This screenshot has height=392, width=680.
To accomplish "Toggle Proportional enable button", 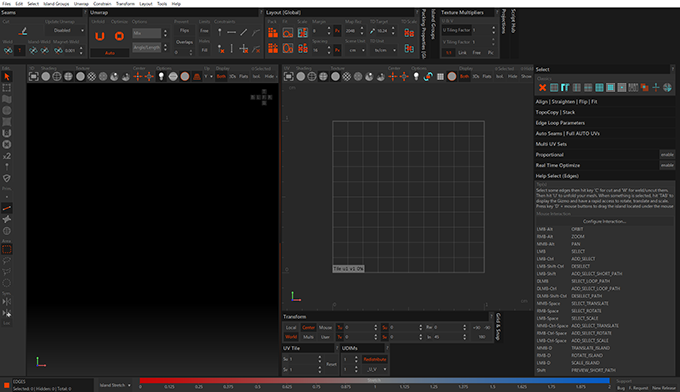I will click(667, 155).
